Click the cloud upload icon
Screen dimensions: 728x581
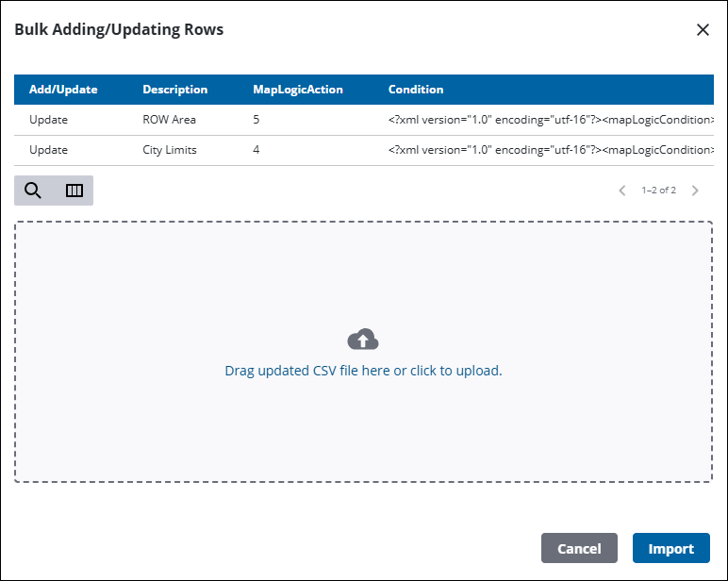pyautogui.click(x=363, y=340)
